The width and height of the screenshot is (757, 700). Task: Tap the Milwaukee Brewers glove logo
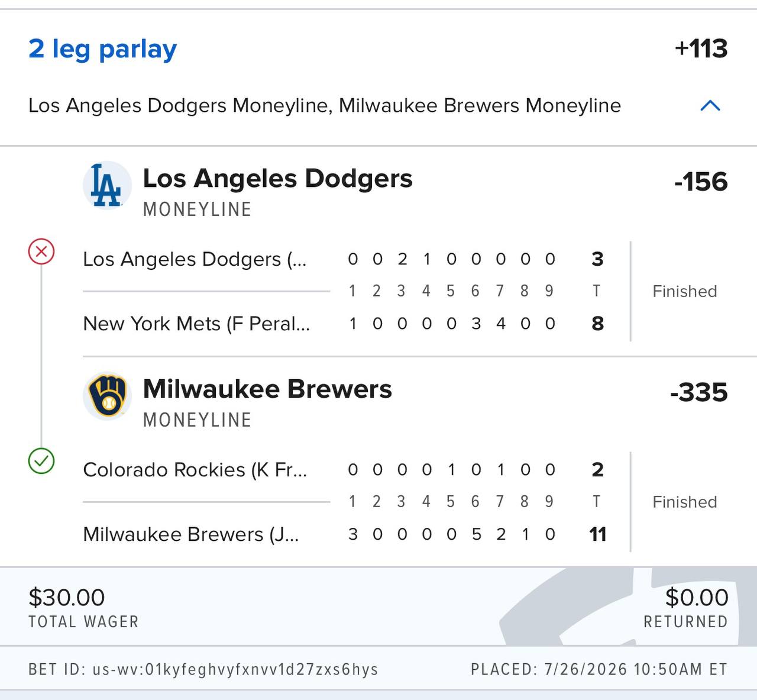pyautogui.click(x=106, y=396)
